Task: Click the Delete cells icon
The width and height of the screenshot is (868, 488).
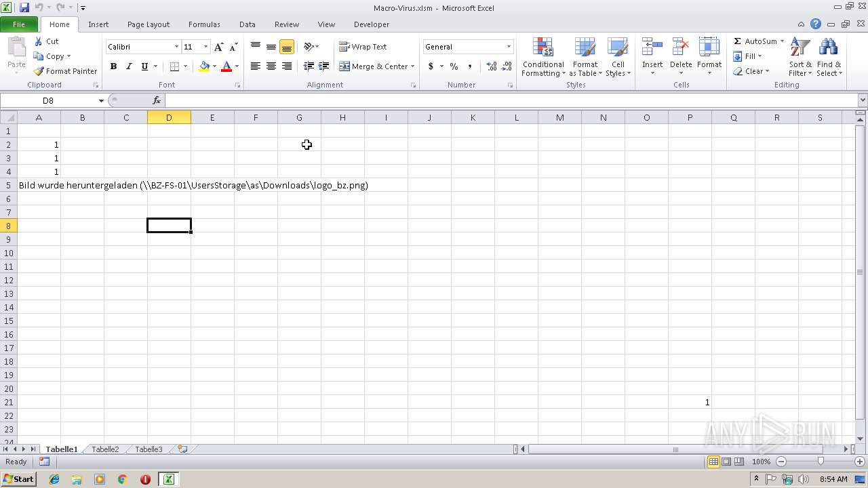Action: 680,47
